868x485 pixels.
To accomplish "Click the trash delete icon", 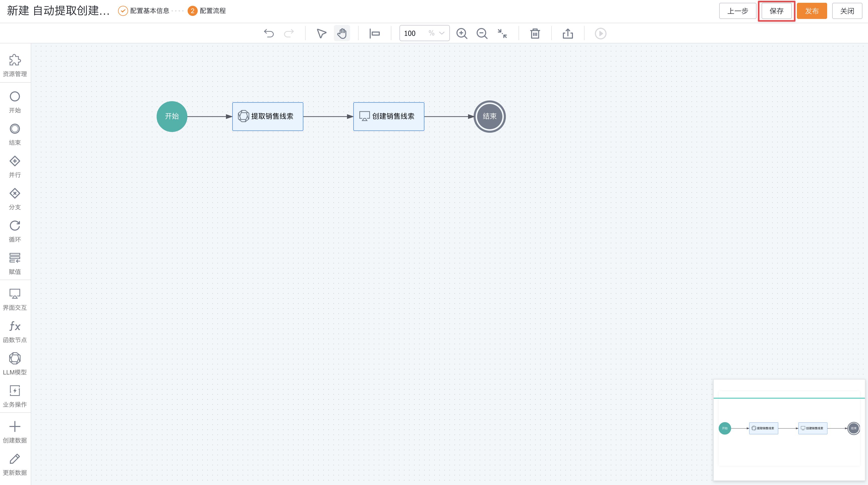I will pos(535,33).
